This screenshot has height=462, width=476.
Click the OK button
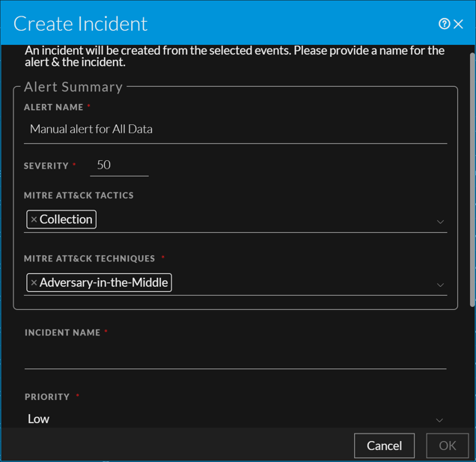(447, 446)
